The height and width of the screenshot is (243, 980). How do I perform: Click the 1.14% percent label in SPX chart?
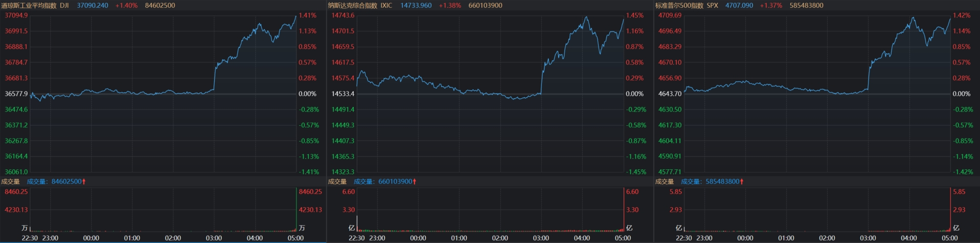(962, 31)
